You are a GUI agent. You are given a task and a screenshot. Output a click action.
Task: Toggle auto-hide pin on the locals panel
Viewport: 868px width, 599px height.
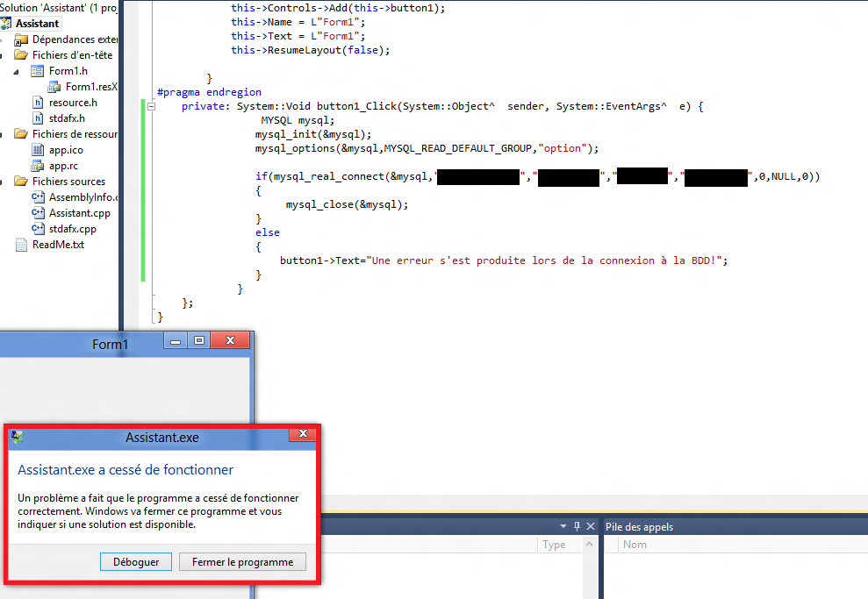click(x=577, y=526)
